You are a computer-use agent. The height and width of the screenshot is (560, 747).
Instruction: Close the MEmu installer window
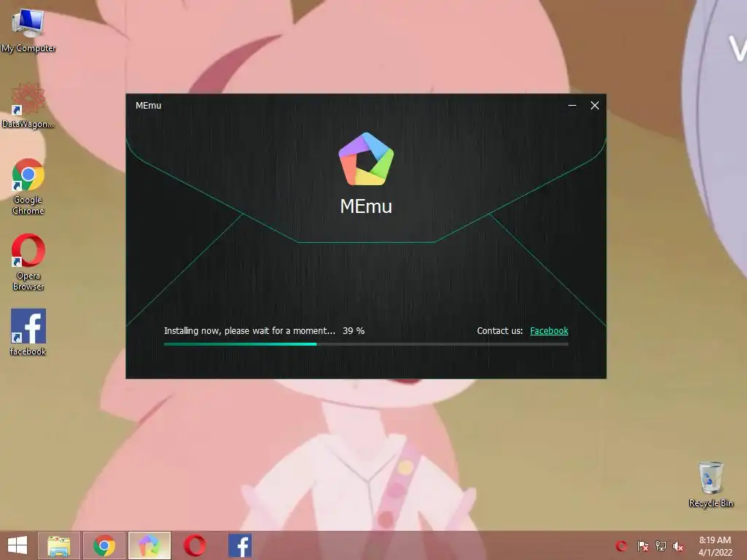595,105
